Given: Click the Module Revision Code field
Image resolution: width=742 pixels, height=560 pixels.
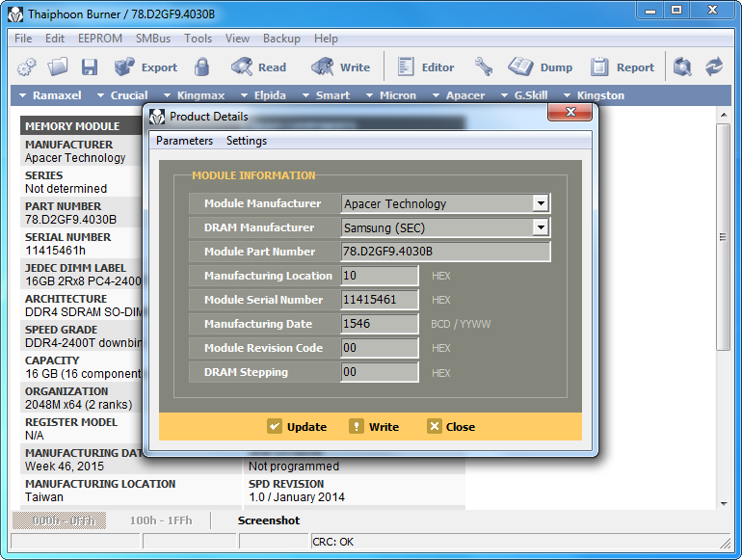Looking at the screenshot, I should tap(380, 348).
